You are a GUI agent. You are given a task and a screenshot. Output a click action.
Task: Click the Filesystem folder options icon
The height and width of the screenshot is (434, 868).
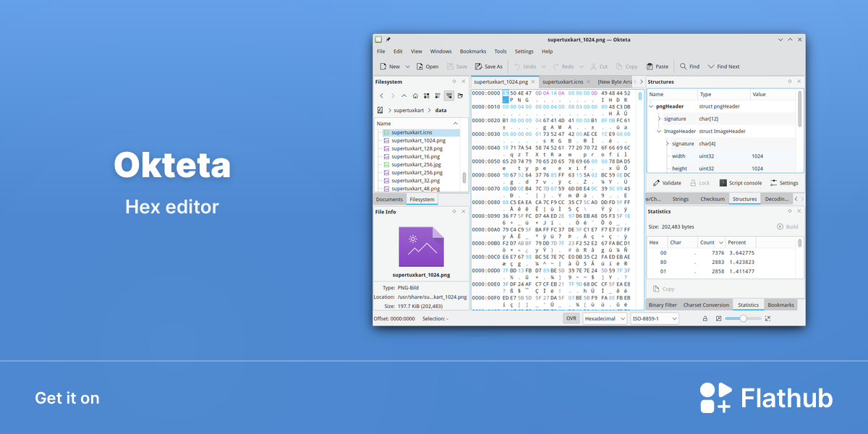460,95
